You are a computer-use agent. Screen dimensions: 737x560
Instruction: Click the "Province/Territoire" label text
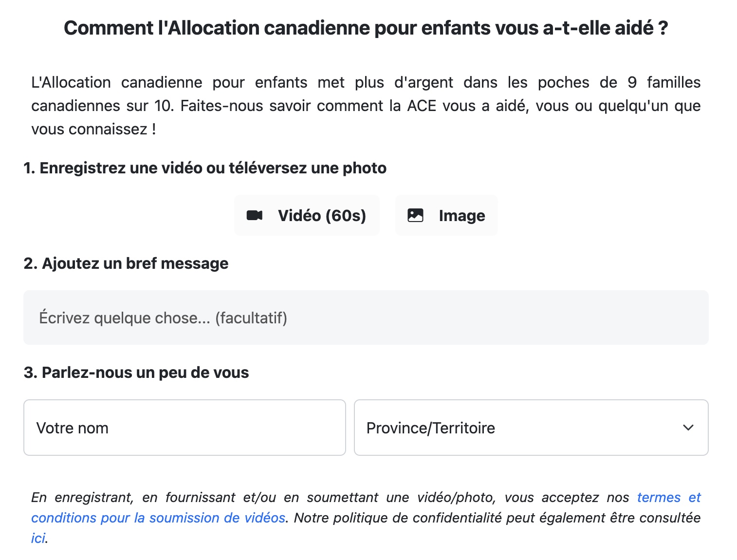pyautogui.click(x=431, y=428)
